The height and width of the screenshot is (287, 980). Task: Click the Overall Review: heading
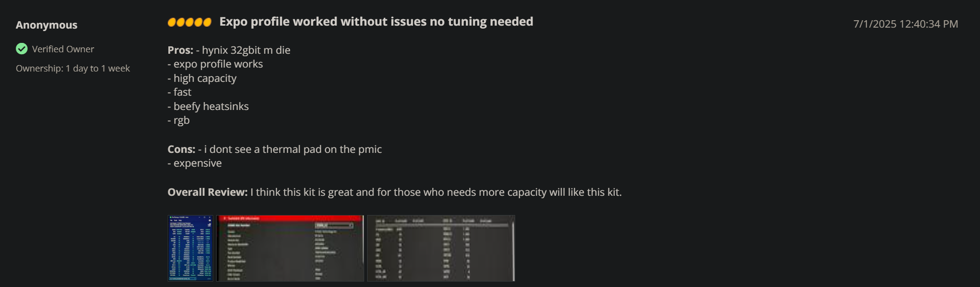207,192
